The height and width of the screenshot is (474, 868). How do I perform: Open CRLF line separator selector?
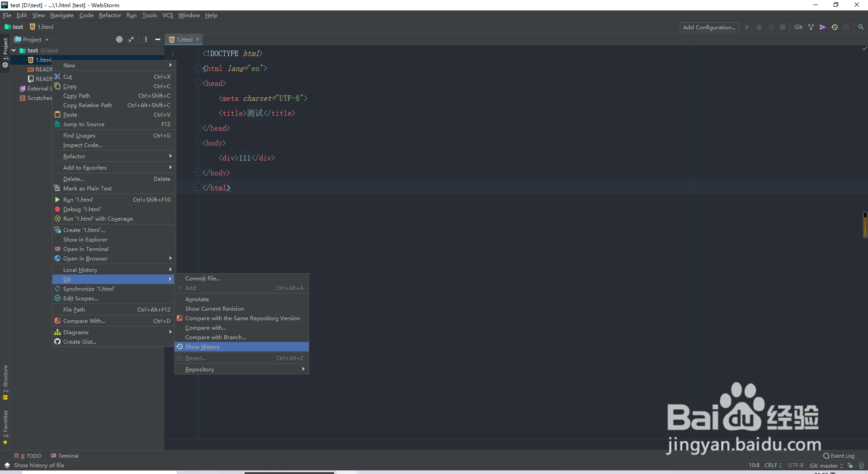click(x=773, y=465)
